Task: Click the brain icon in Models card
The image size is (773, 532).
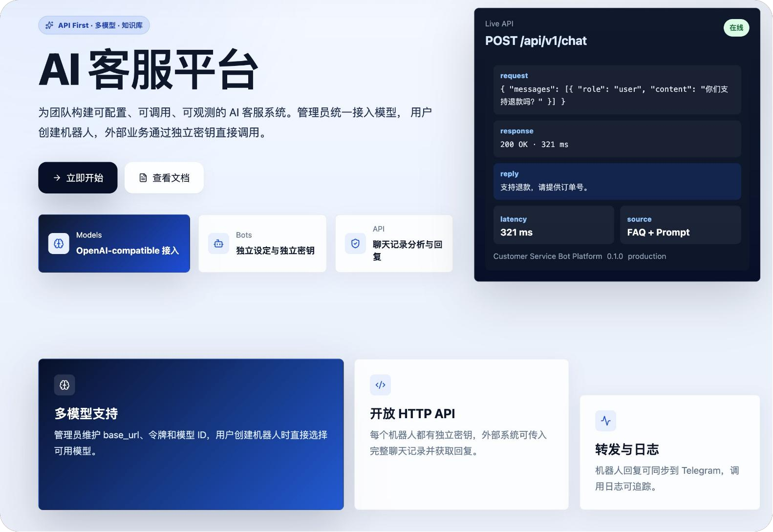Action: pyautogui.click(x=59, y=243)
